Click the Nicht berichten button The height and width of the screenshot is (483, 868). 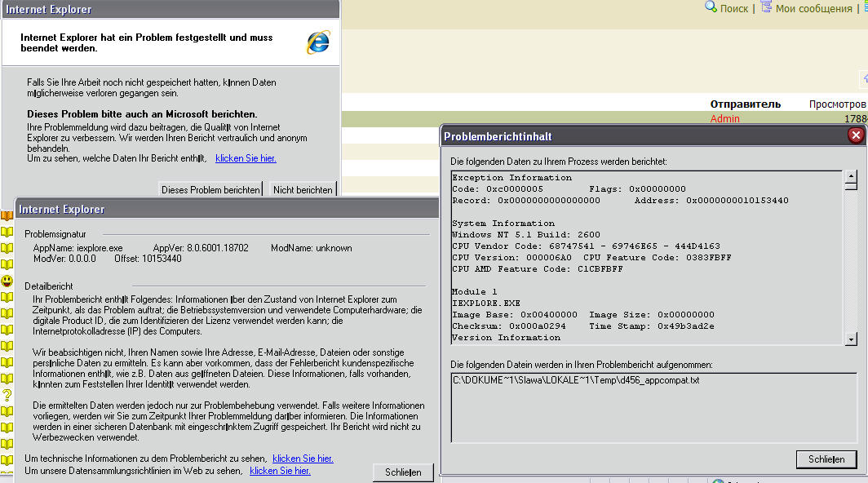[x=303, y=189]
